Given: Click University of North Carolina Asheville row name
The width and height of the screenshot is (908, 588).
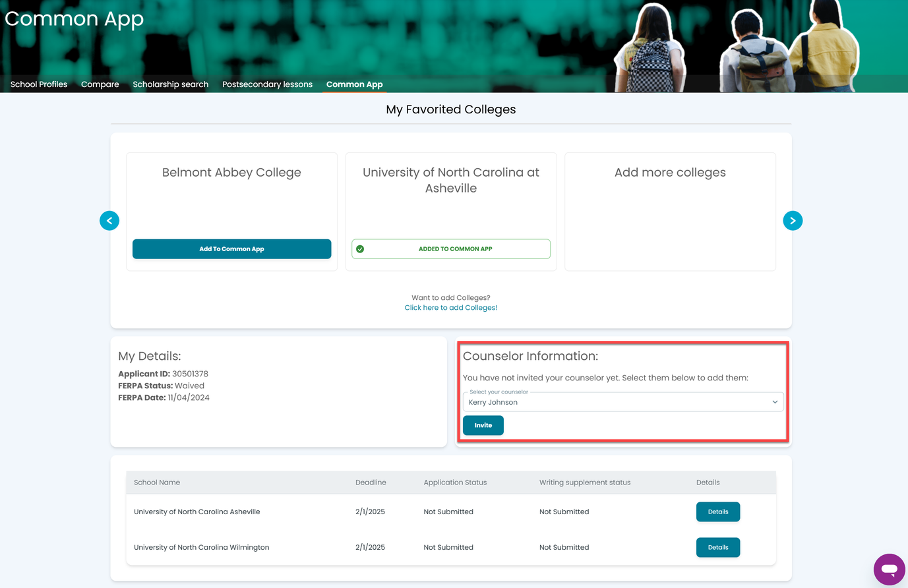Looking at the screenshot, I should tap(197, 512).
